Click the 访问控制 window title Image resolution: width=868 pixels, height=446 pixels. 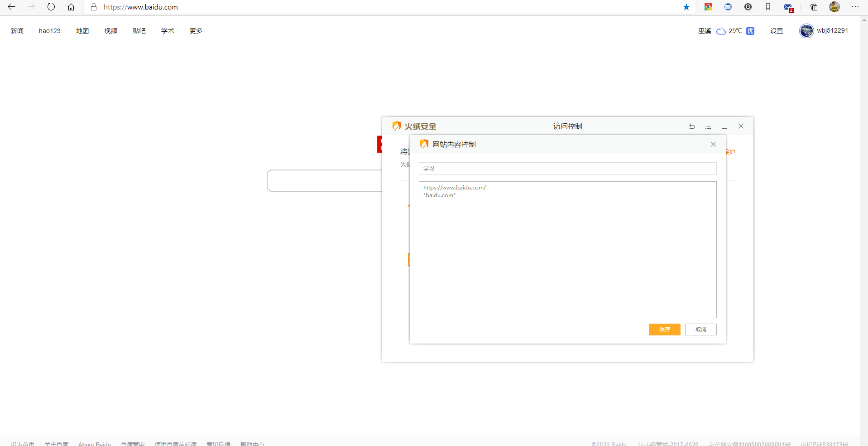pos(567,126)
